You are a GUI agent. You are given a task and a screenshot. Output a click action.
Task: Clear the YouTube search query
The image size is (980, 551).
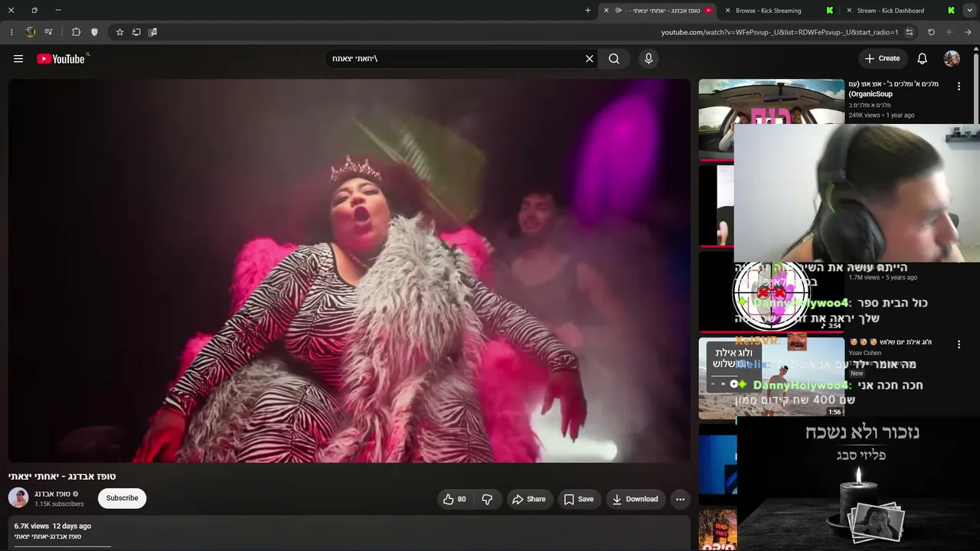[x=590, y=59]
